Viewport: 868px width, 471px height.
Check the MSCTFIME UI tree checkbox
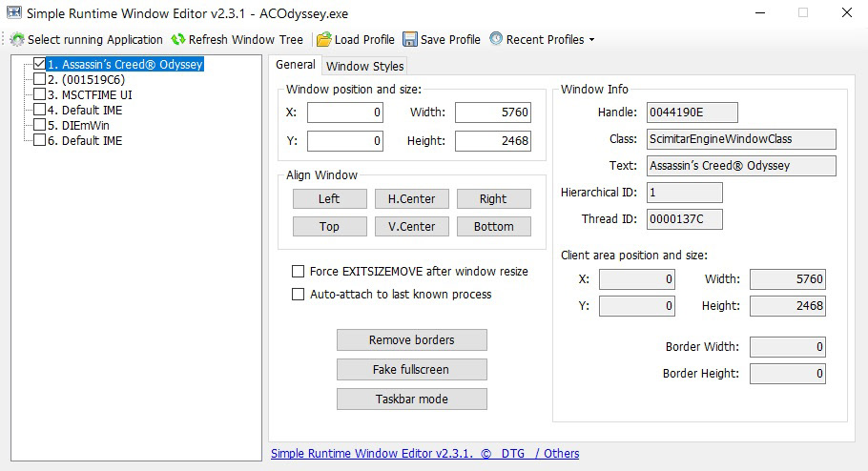[x=39, y=94]
